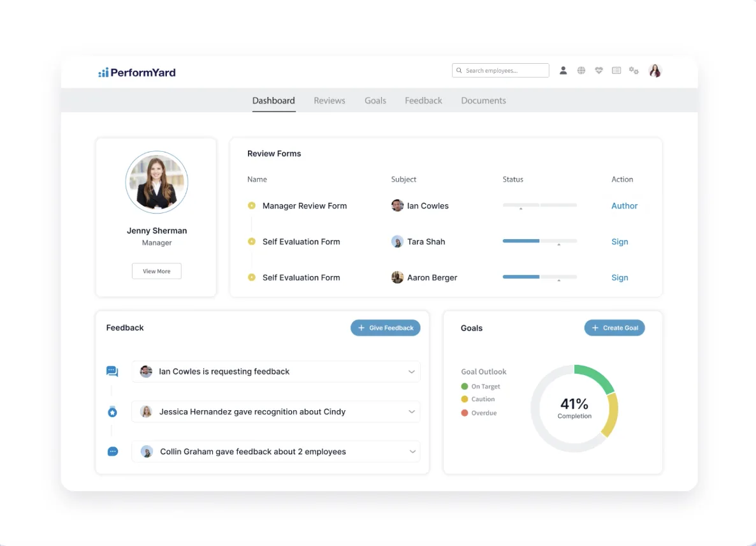Click the search magnifier icon

coord(459,70)
